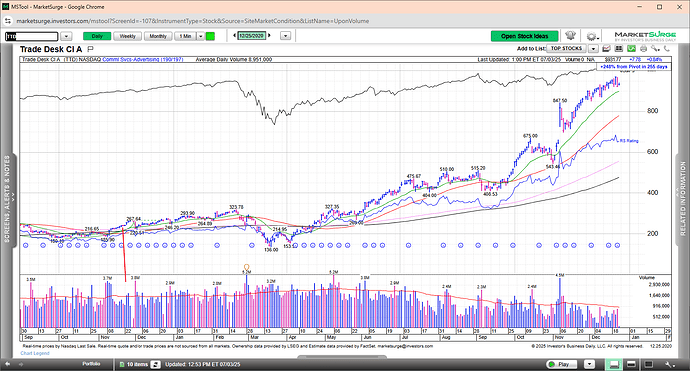Viewport: 690px width, 371px height.
Task: Go forward with the bottom arrow
Action: click(21, 364)
